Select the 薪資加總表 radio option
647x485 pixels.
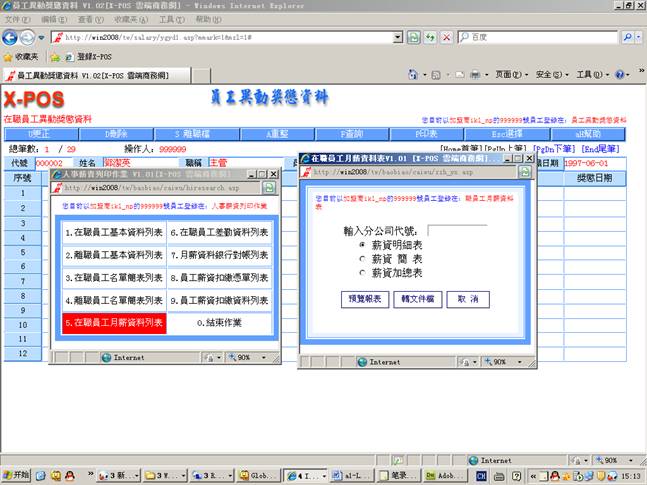tap(361, 272)
